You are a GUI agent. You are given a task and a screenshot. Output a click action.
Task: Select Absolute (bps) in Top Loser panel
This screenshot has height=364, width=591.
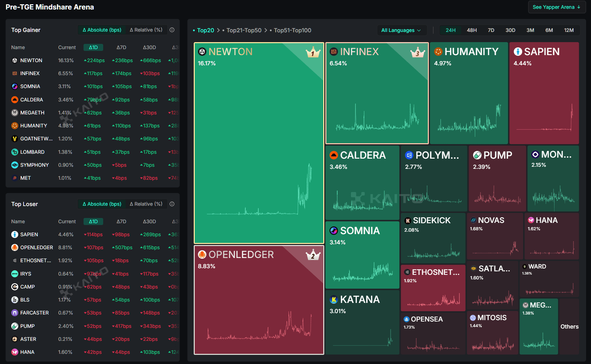pos(102,204)
